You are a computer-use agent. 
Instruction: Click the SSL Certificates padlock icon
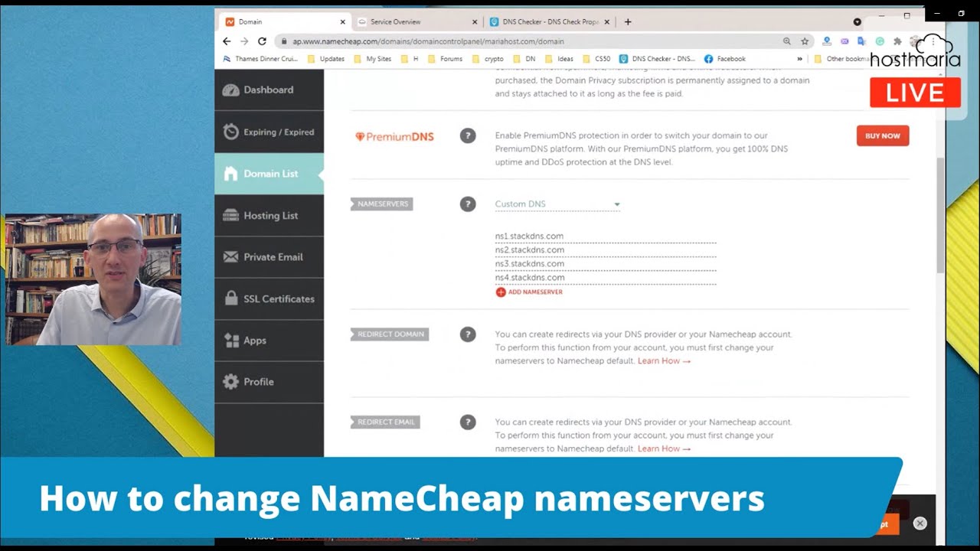230,298
